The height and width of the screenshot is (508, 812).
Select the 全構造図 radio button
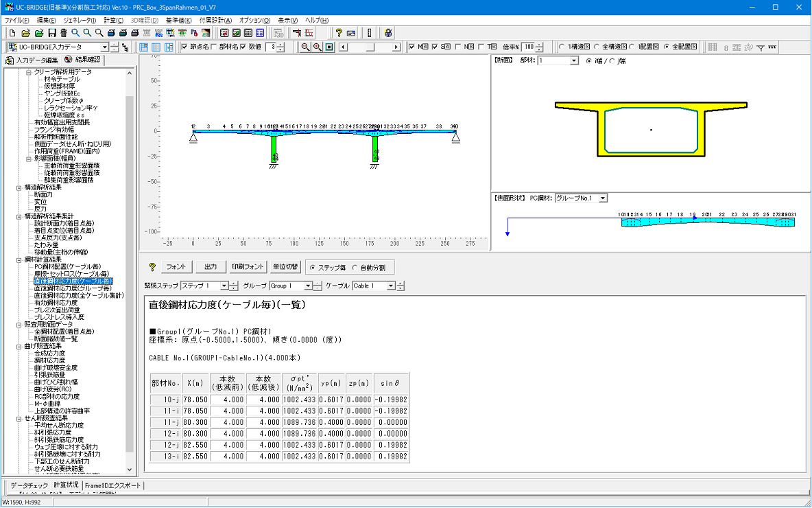click(597, 47)
